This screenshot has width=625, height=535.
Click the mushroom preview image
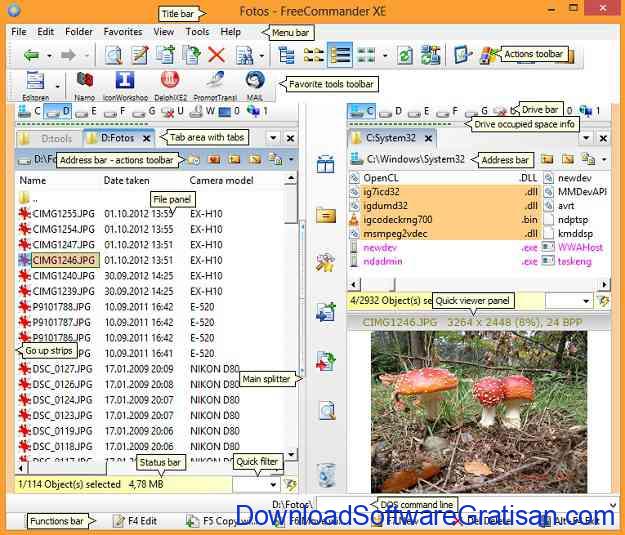click(479, 412)
